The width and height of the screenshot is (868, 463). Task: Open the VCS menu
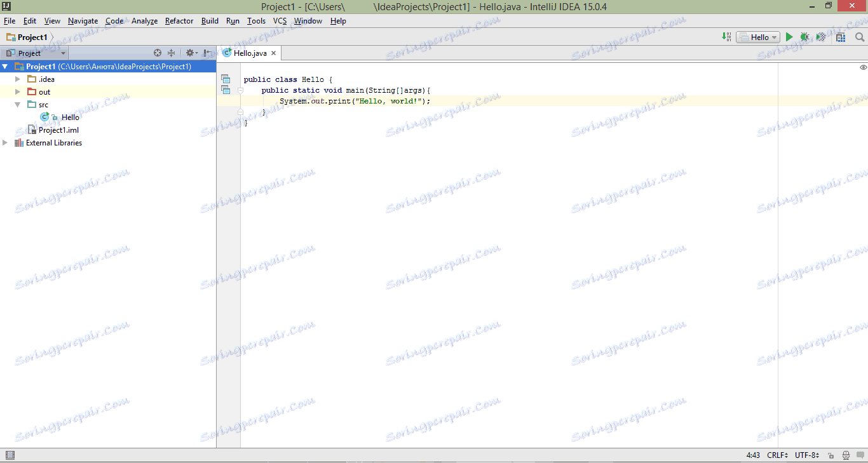pyautogui.click(x=280, y=21)
